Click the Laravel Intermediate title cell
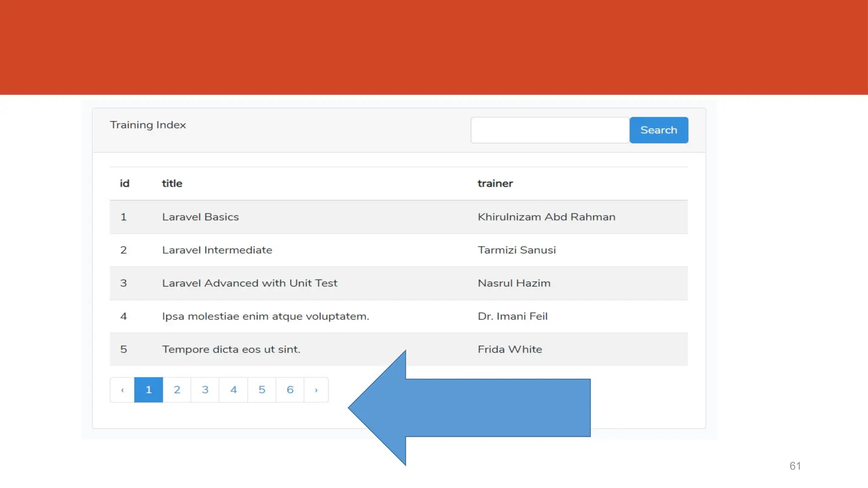This screenshot has height=488, width=868. [217, 250]
